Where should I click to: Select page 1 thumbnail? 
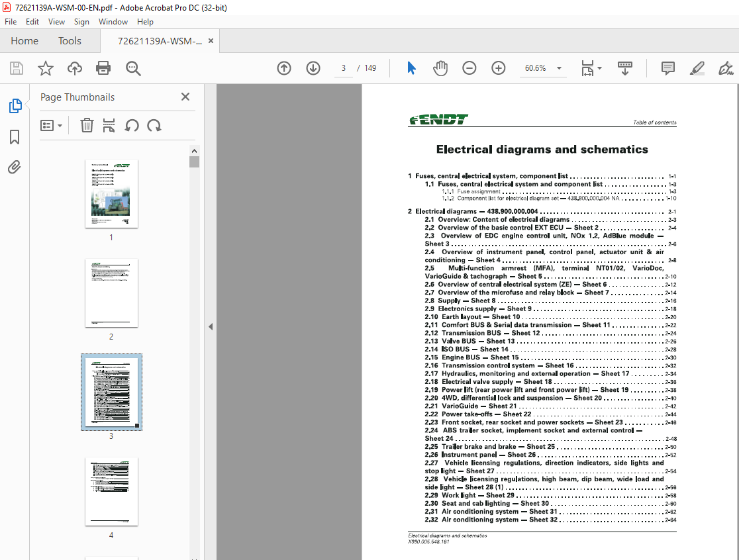coord(111,193)
